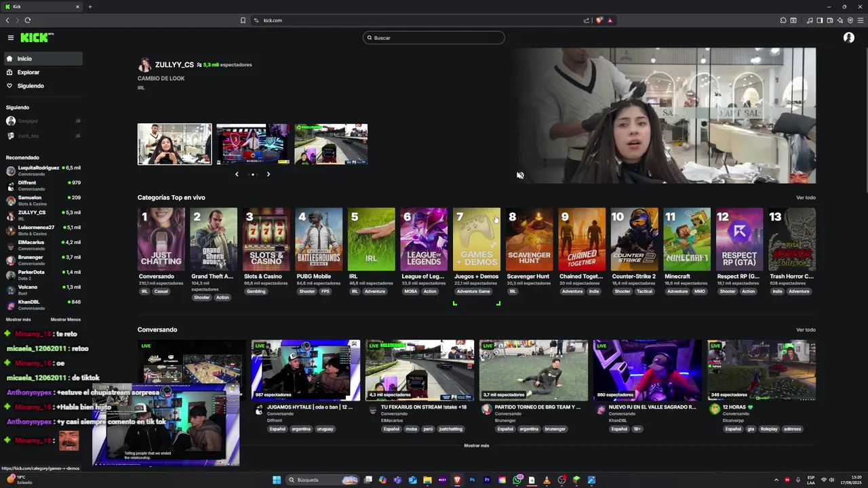Open JUGAMOS HYTALE stream thumbnail
The image size is (868, 488).
[x=306, y=371]
